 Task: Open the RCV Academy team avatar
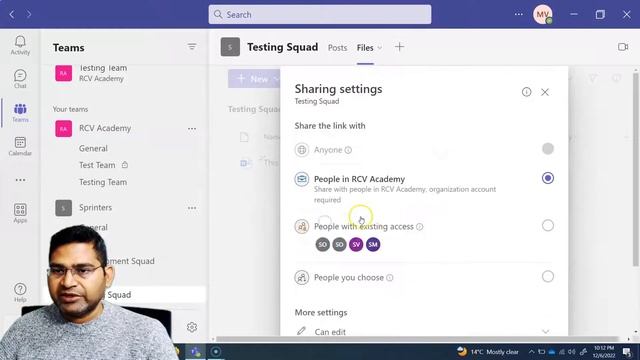pyautogui.click(x=64, y=129)
